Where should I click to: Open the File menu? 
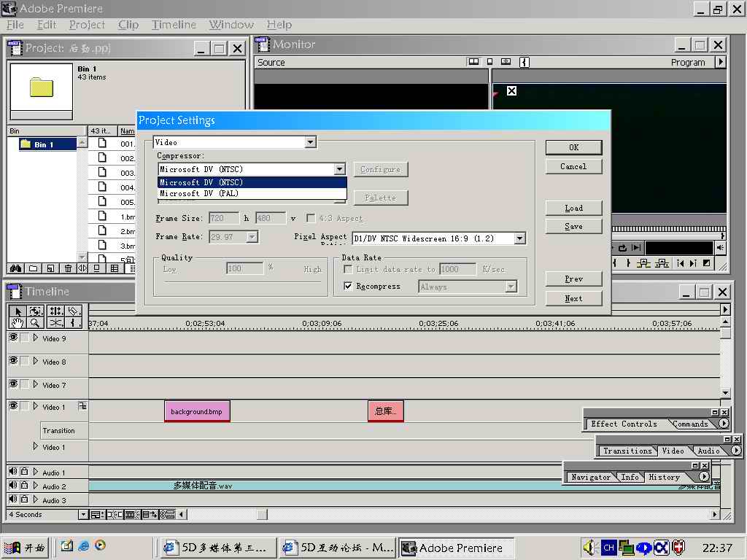[x=15, y=25]
